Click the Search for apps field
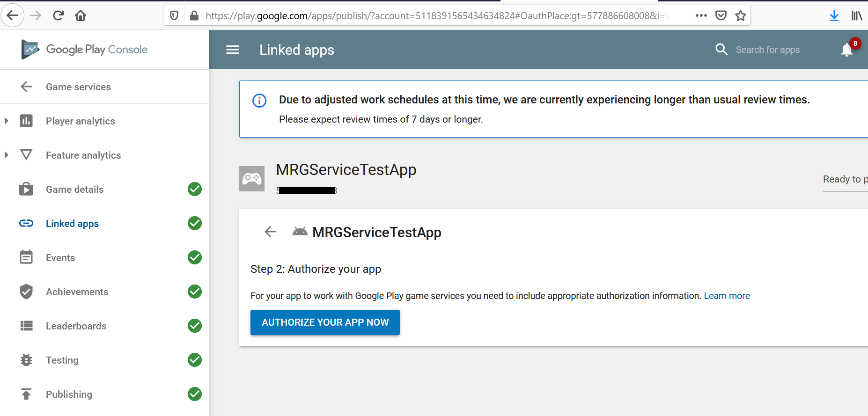Screen dimensions: 868x416 [x=768, y=50]
